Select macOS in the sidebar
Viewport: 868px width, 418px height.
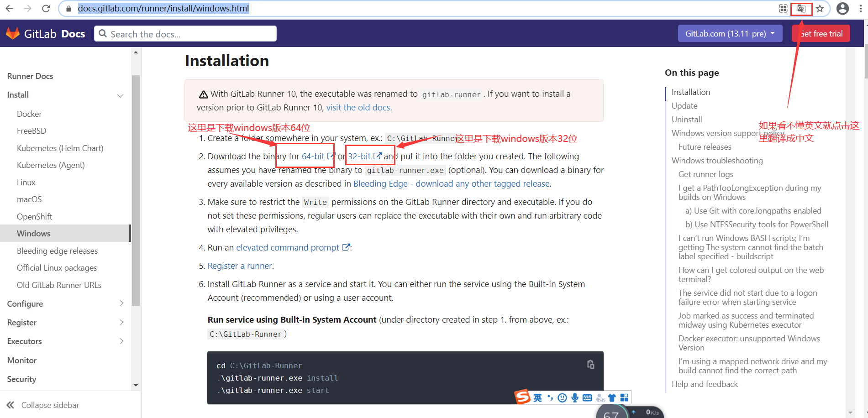coord(29,199)
